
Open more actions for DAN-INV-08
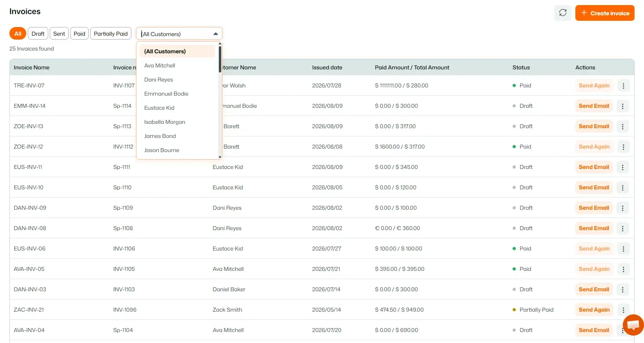[623, 228]
